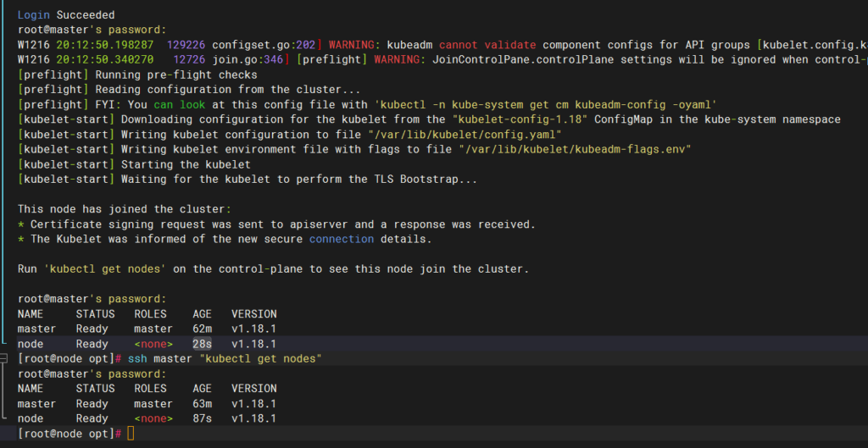
Task: Click the 87s age value for node
Action: tap(202, 418)
